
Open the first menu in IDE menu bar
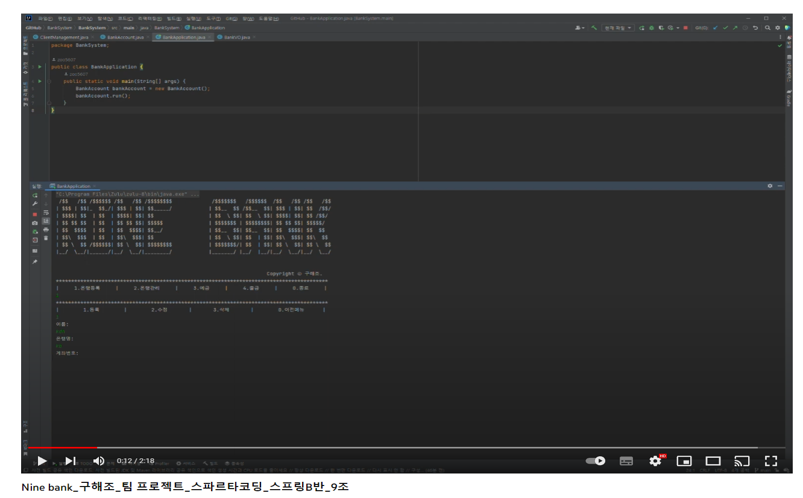tap(46, 18)
